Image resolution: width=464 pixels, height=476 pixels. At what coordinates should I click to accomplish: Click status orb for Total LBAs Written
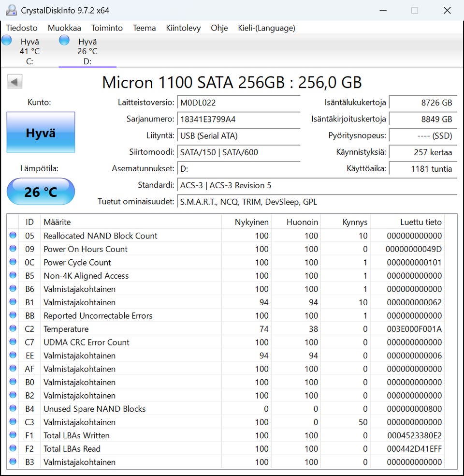point(13,435)
